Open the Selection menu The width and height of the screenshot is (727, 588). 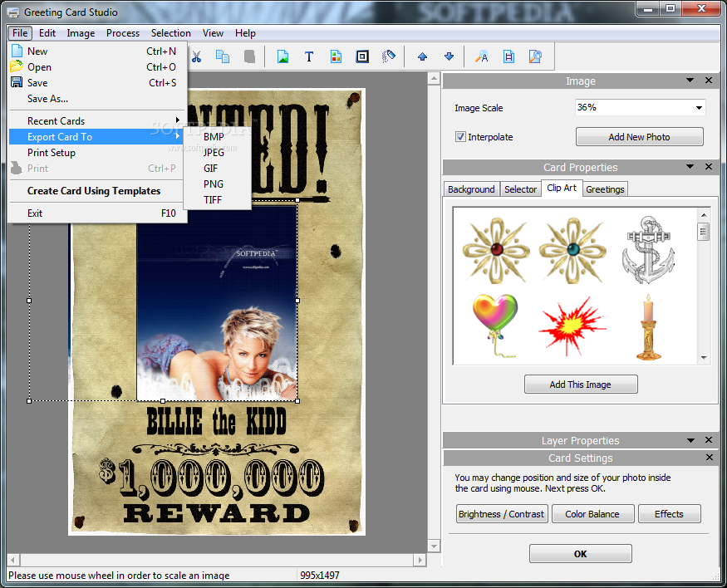tap(170, 33)
